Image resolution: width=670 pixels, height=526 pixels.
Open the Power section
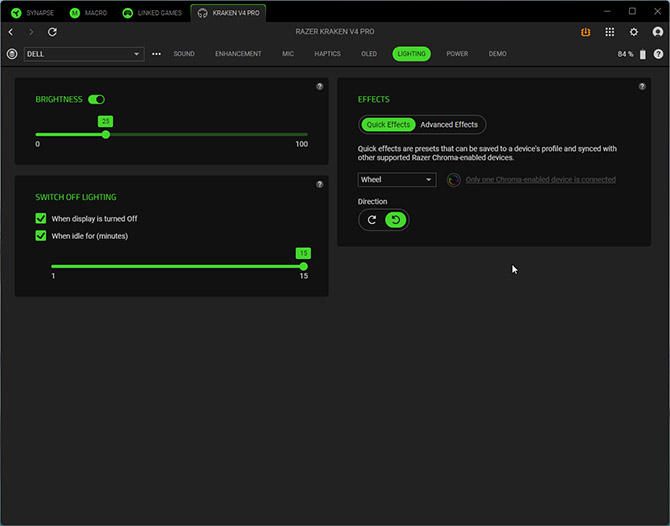[x=457, y=54]
